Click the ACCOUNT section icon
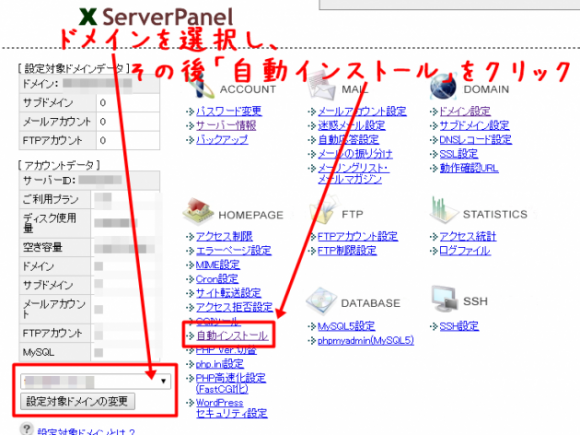This screenshot has width=580, height=435. 200,87
